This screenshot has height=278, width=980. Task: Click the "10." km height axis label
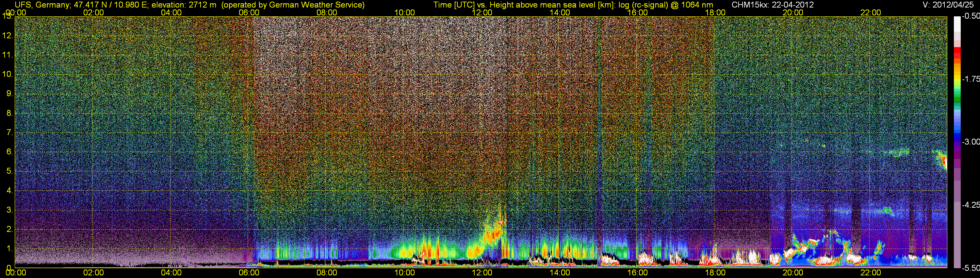point(8,74)
